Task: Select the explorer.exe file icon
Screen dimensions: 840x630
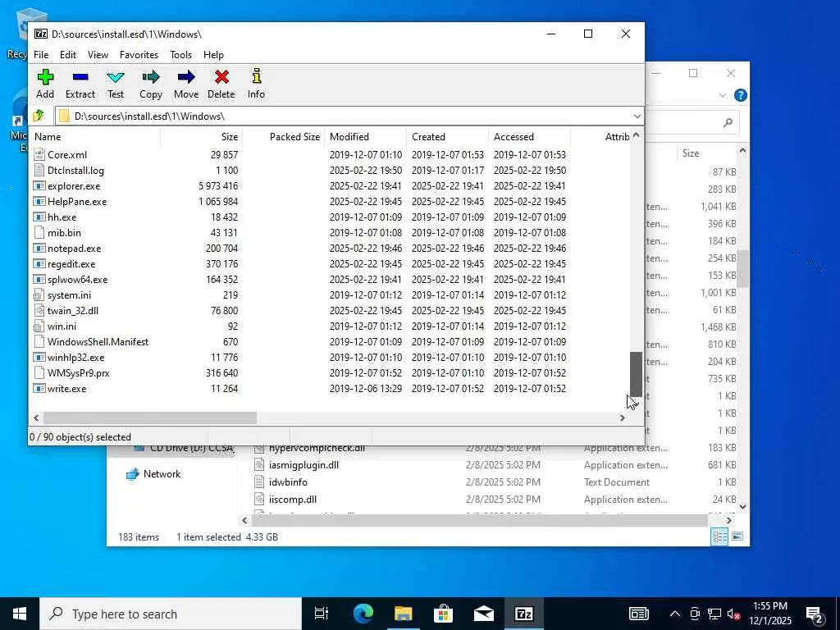Action: 39,186
